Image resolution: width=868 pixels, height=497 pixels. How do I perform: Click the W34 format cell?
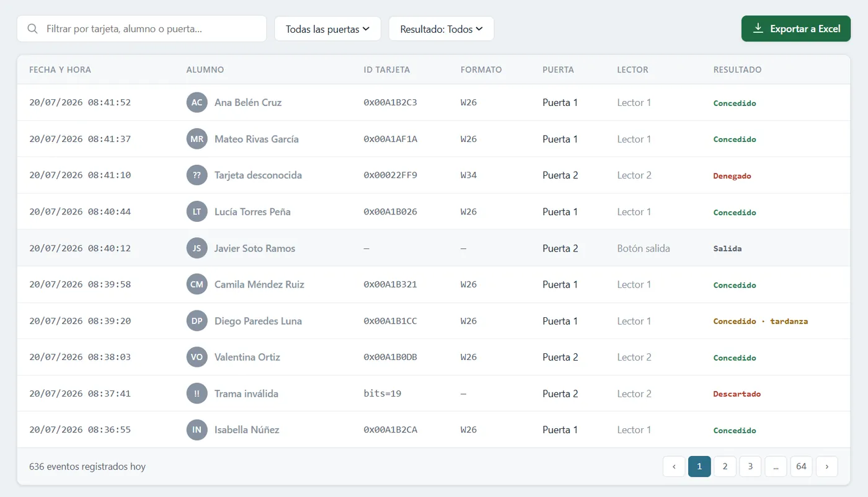click(x=469, y=175)
